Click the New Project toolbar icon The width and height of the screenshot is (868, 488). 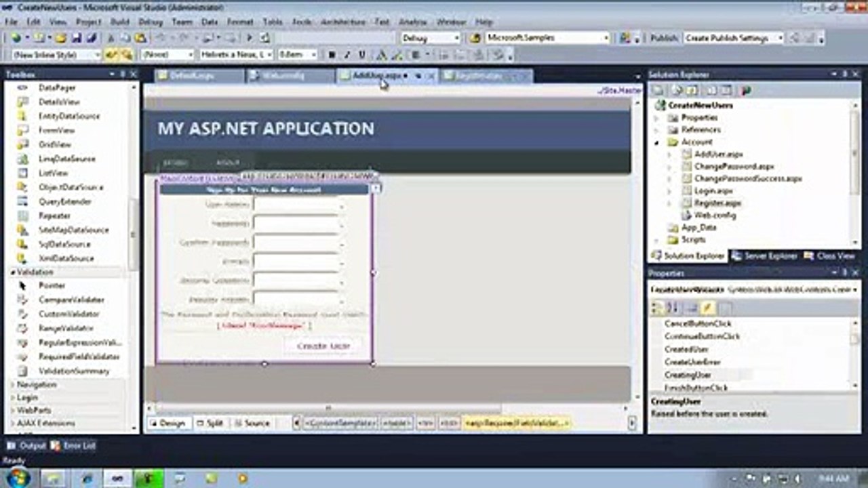15,38
